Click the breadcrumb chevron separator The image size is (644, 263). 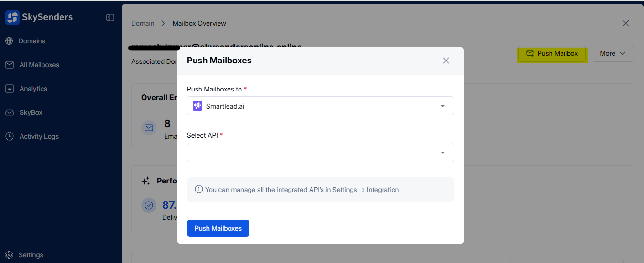pyautogui.click(x=163, y=23)
